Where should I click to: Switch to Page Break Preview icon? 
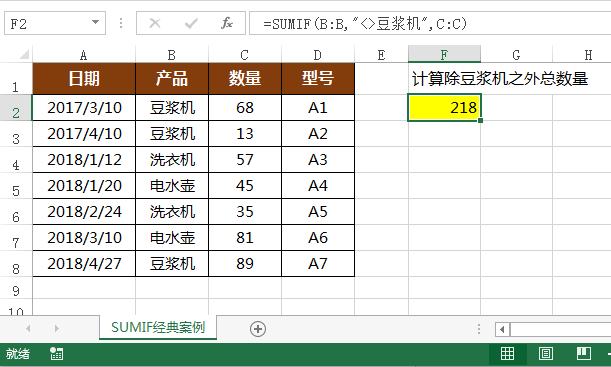pyautogui.click(x=584, y=353)
